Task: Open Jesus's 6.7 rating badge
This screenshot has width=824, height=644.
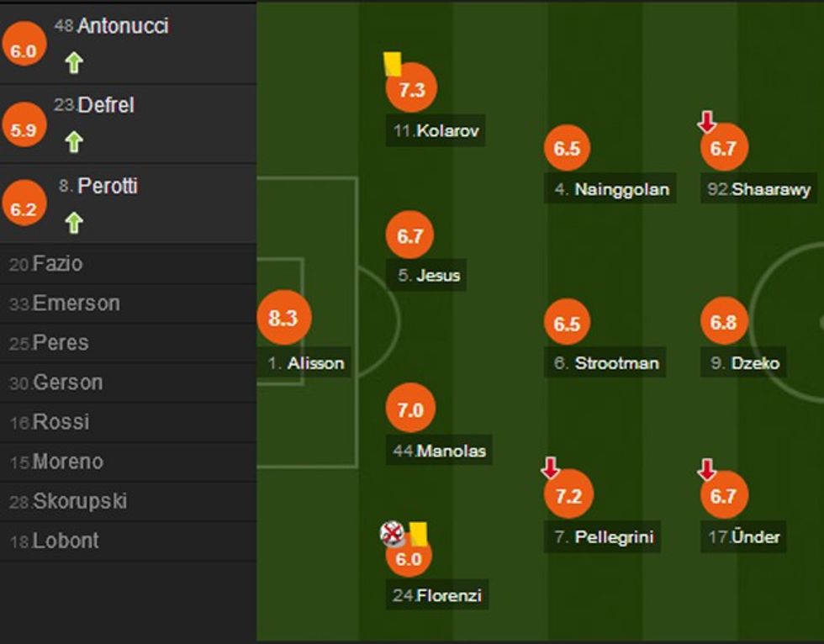Action: [409, 236]
